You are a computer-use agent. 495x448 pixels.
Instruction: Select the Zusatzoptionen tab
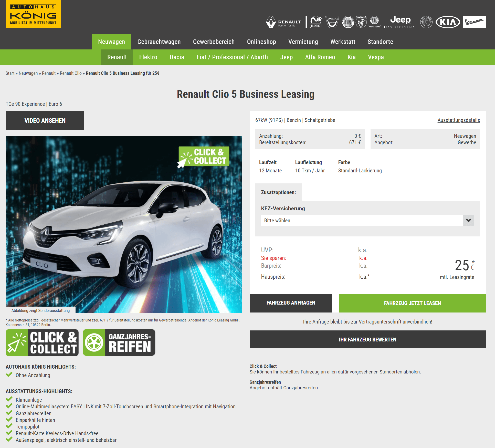(x=278, y=192)
